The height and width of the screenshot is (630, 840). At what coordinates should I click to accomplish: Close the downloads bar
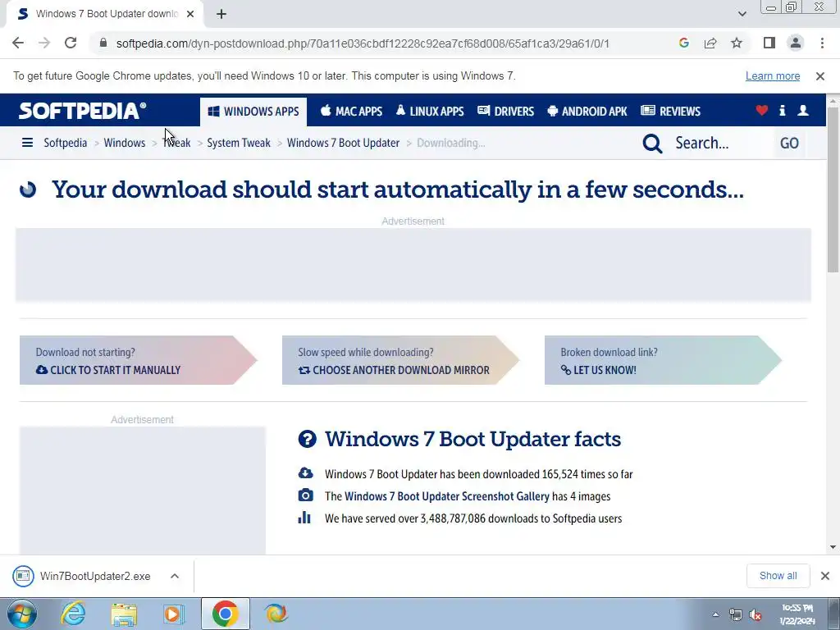click(x=825, y=576)
